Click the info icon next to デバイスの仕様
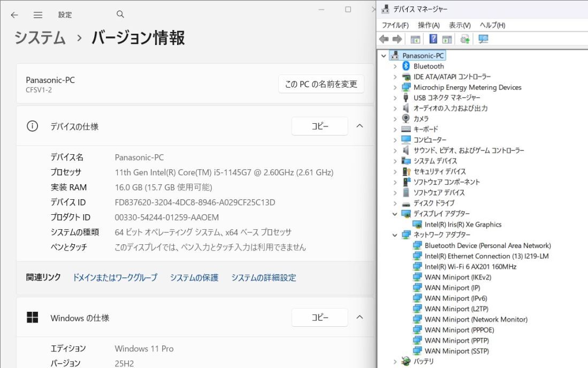The height and width of the screenshot is (368, 588). 33,126
